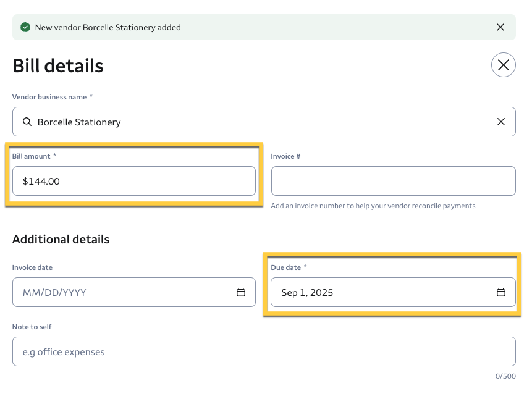
Task: Dismiss the new vendor added notification
Action: pyautogui.click(x=500, y=27)
